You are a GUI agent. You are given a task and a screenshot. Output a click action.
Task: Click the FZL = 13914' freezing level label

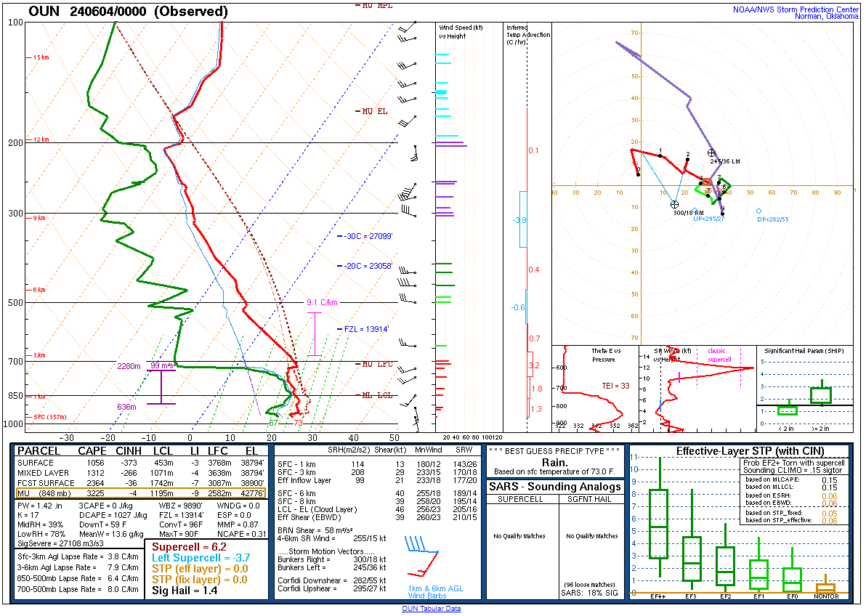coord(365,329)
